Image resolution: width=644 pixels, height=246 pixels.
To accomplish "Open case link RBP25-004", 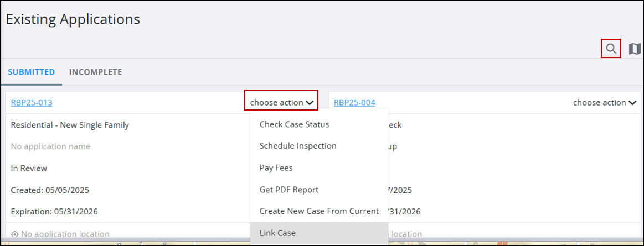I will click(354, 102).
